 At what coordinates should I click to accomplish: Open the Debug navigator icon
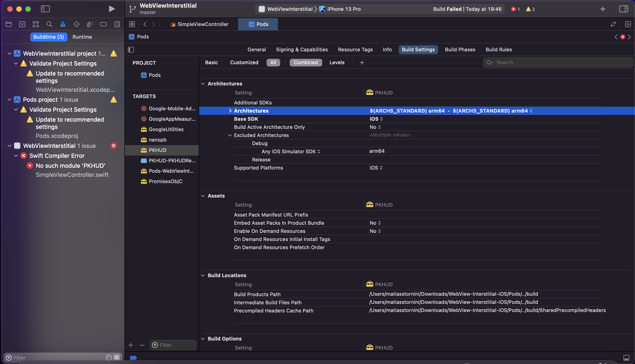tap(90, 24)
